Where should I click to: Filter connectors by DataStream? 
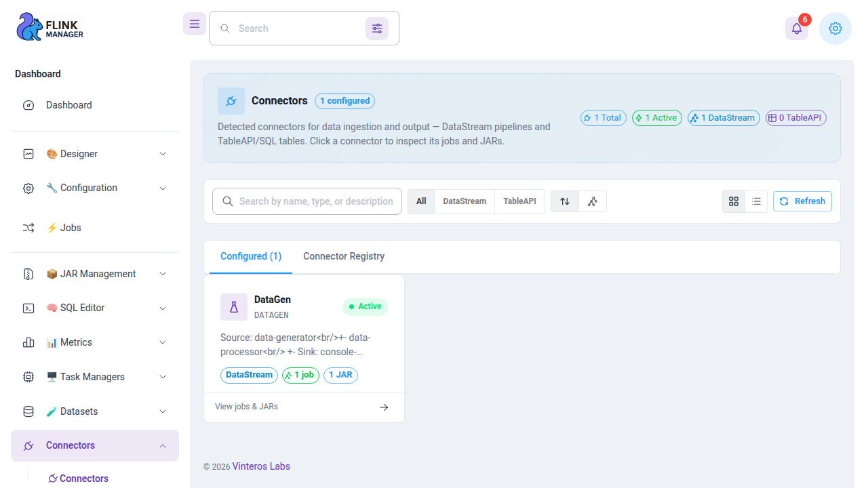coord(465,201)
